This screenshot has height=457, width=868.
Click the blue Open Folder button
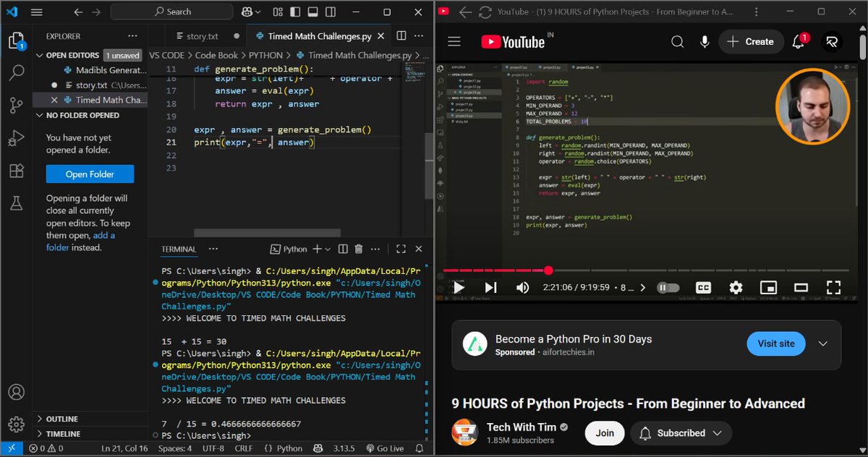coord(90,174)
